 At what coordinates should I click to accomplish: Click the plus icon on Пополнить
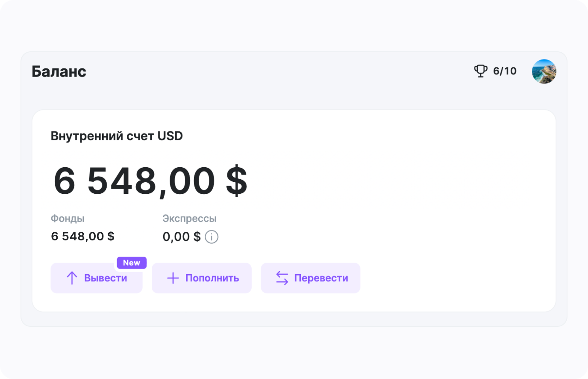click(x=173, y=278)
